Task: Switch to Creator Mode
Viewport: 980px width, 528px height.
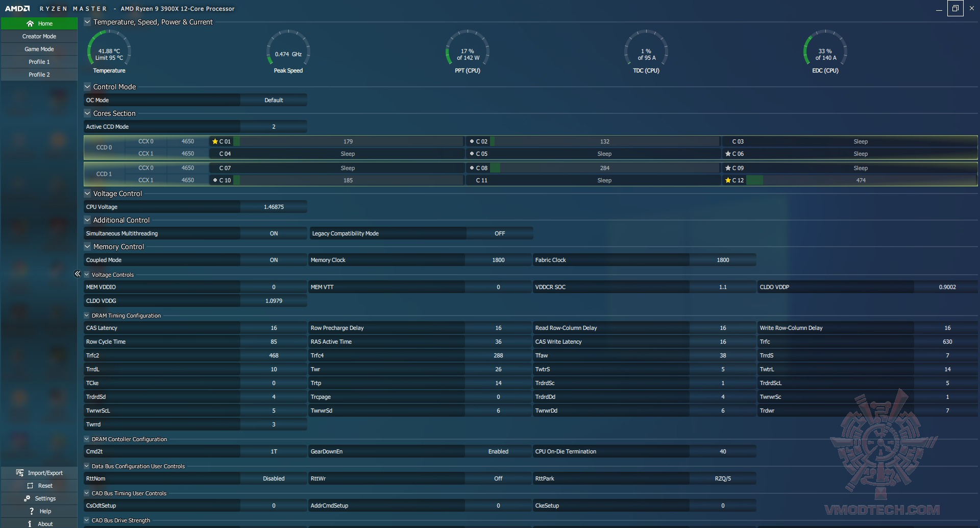Action: pyautogui.click(x=39, y=36)
